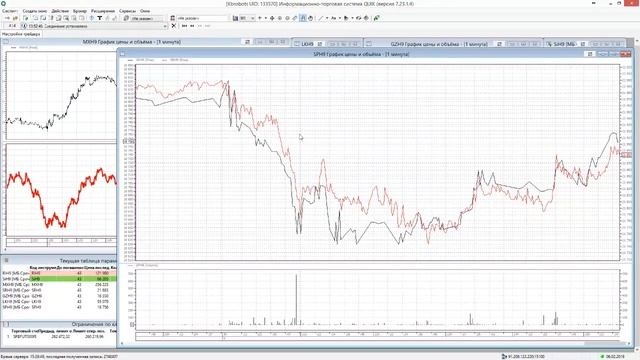Click the save chart icon before interval box
The height and width of the screenshot is (360, 640).
(x=235, y=18)
